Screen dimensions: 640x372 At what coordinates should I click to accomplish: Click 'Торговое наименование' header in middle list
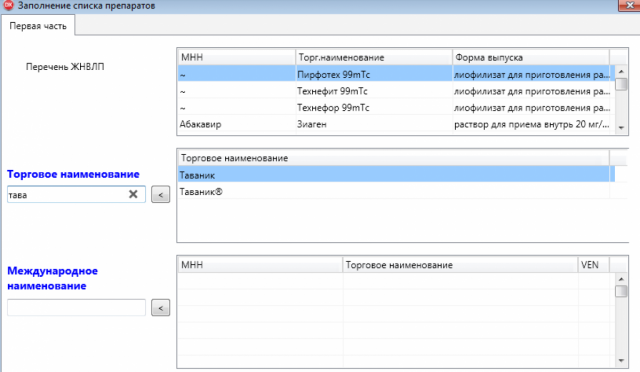(x=393, y=158)
